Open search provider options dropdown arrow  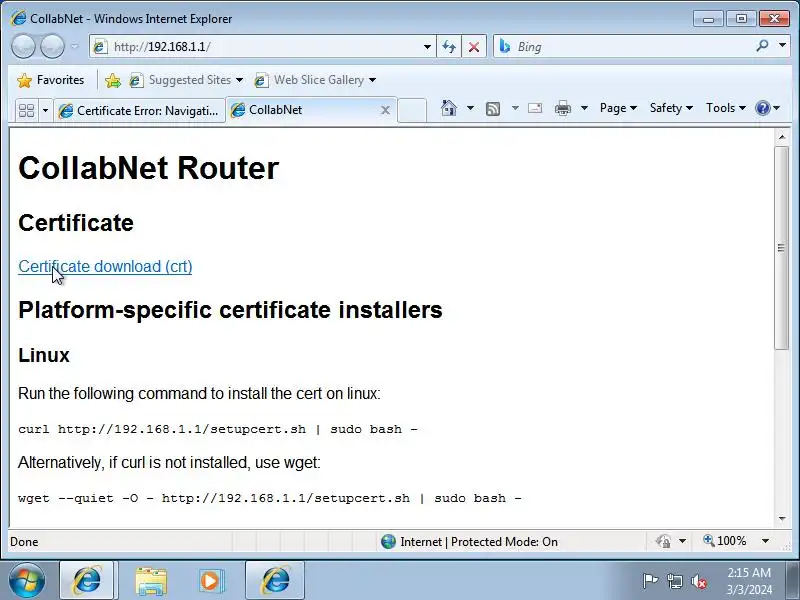click(782, 45)
